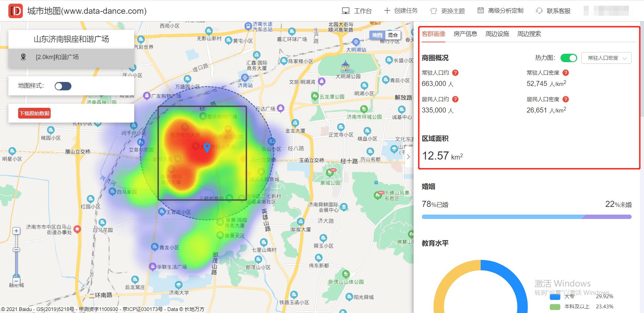Click the 663,000 人 population value
This screenshot has width=644, height=313.
pyautogui.click(x=437, y=84)
